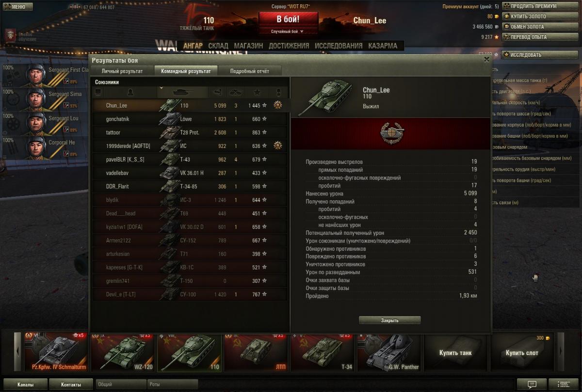Open the battle type dropdown Случайный бой
Image resolution: width=582 pixels, height=392 pixels.
(x=289, y=32)
